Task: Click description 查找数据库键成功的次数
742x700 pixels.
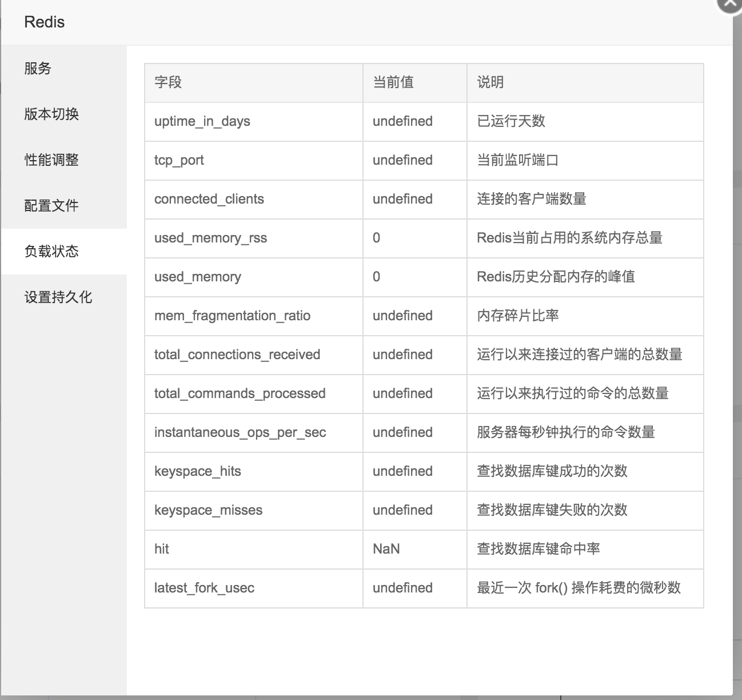Action: pyautogui.click(x=552, y=471)
